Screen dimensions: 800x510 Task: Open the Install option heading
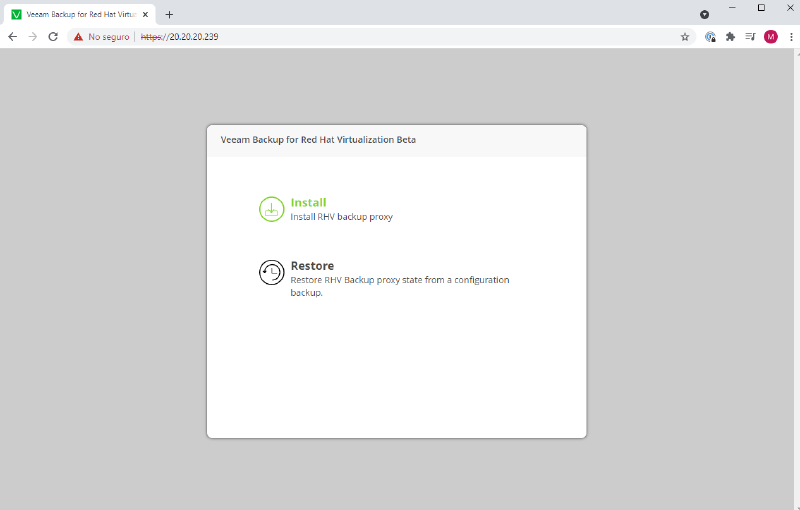pyautogui.click(x=308, y=202)
